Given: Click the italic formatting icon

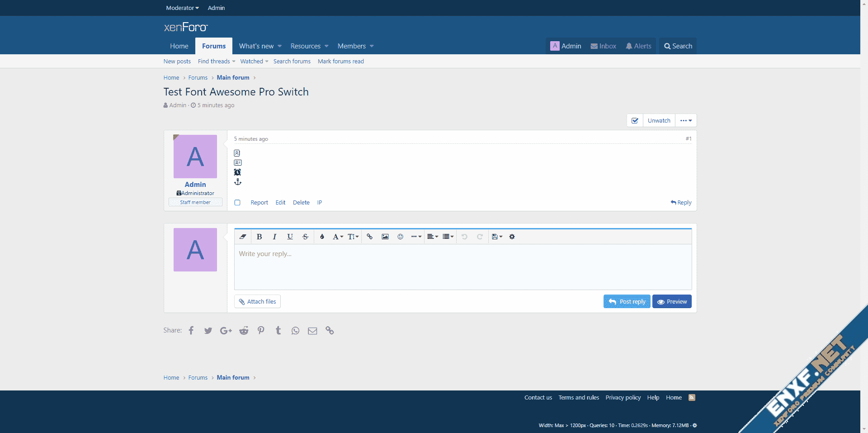Looking at the screenshot, I should click(x=274, y=237).
